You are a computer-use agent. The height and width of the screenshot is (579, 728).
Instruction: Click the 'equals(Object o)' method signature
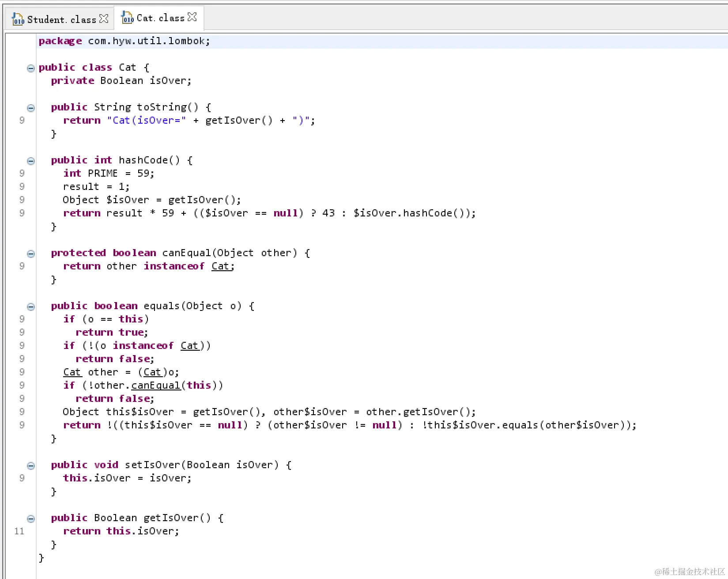[192, 306]
